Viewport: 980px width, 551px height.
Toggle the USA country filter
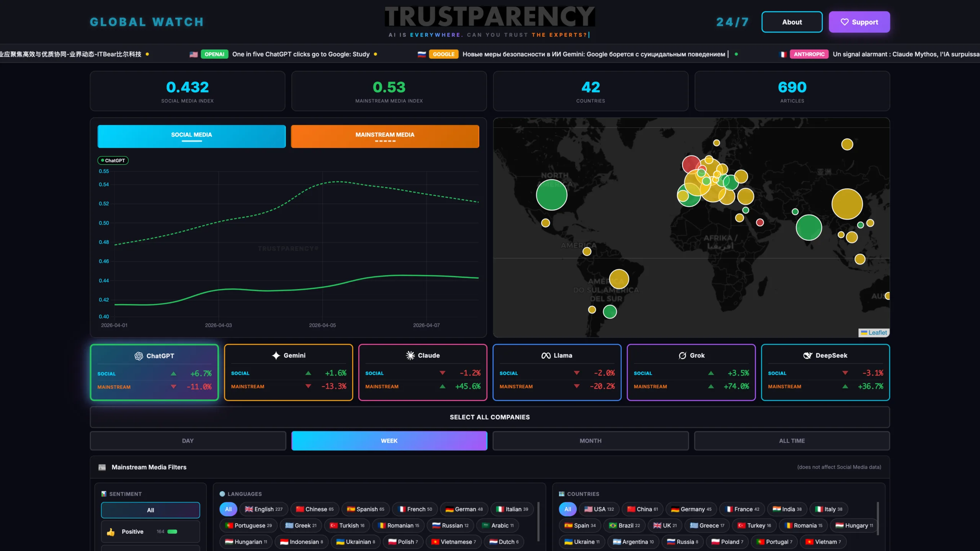(599, 509)
